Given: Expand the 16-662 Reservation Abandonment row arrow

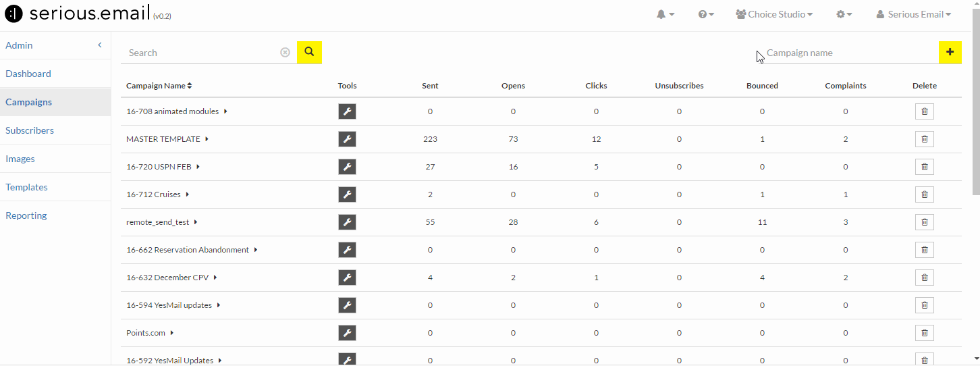Looking at the screenshot, I should point(256,250).
